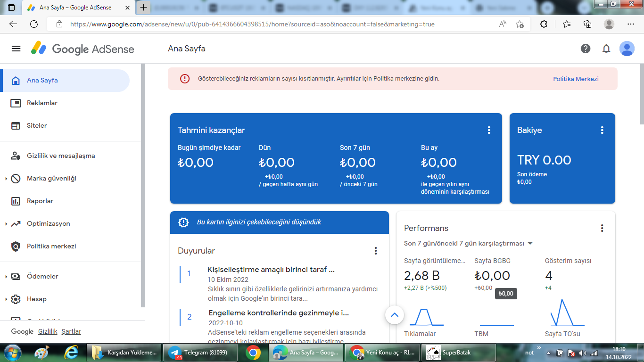Expand the Ödemeler sidebar section
644x362 pixels.
[x=6, y=277]
